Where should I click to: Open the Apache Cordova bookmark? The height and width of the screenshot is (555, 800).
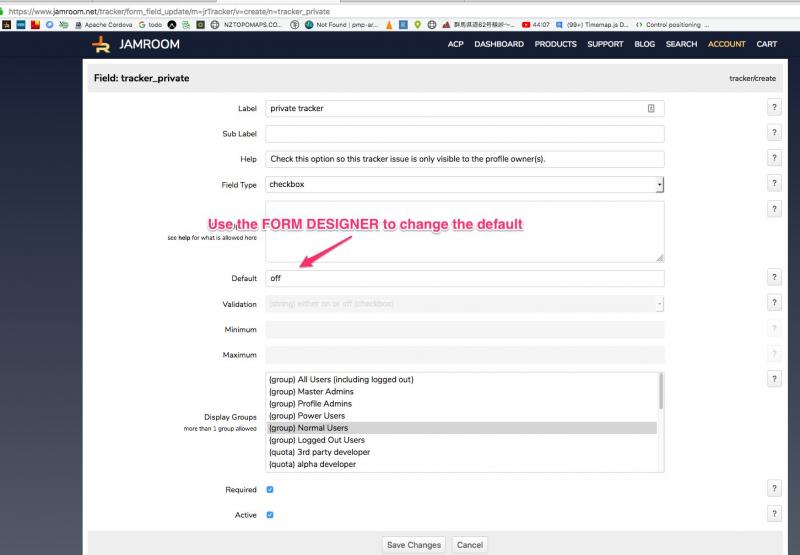tap(104, 24)
